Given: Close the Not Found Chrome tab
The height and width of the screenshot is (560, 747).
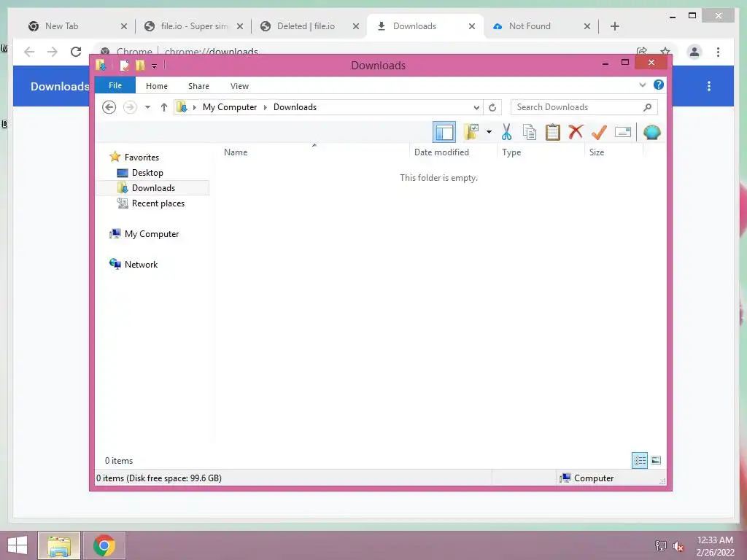Looking at the screenshot, I should click(587, 26).
